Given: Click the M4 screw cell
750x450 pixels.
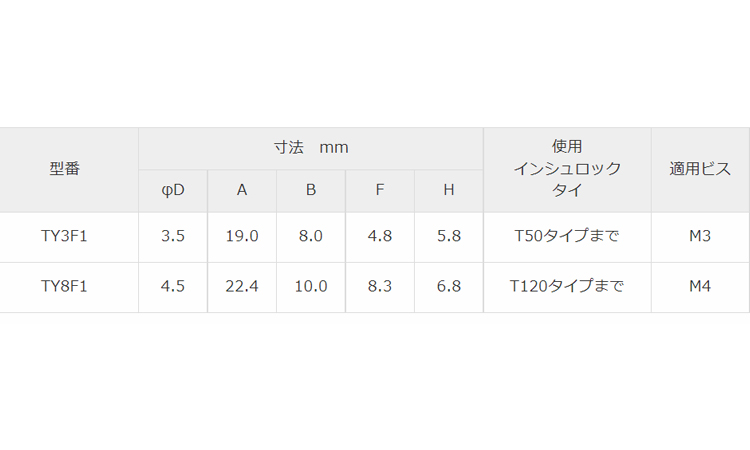Looking at the screenshot, I should tap(700, 286).
